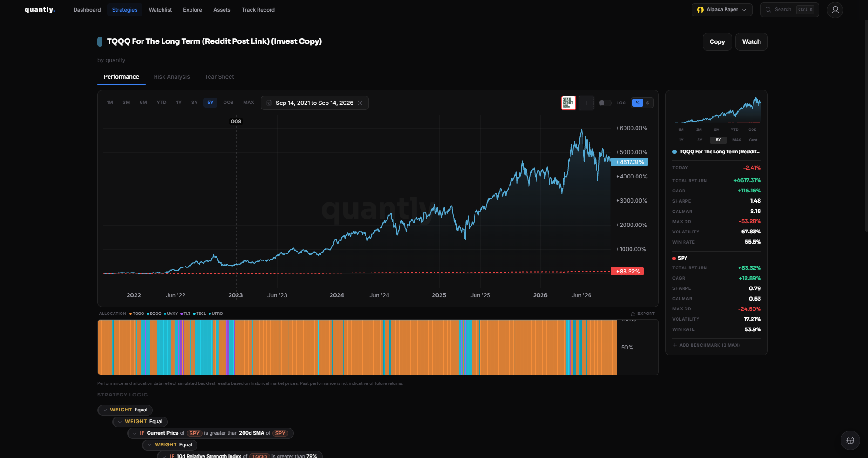Open the Alpaca Paper account dropdown
Image resolution: width=868 pixels, height=458 pixels.
pyautogui.click(x=722, y=10)
